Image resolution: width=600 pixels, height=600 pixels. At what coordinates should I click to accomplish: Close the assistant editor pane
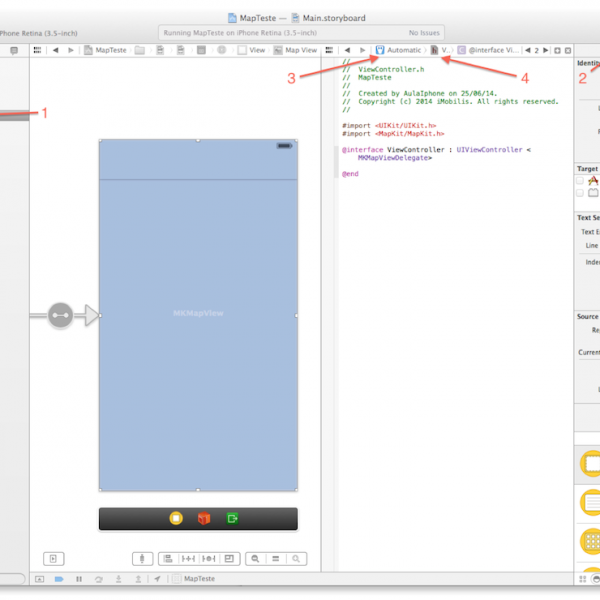(568, 51)
